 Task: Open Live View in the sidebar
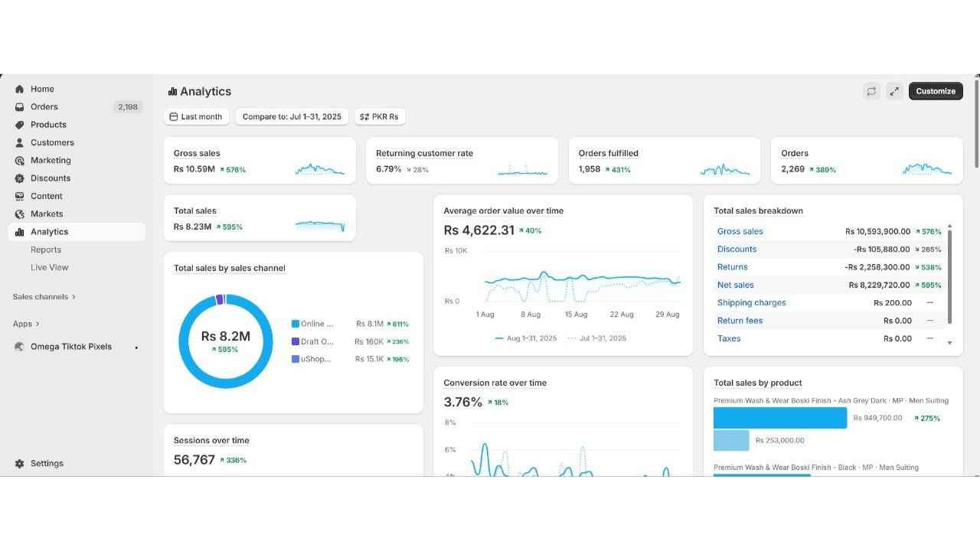coord(50,268)
